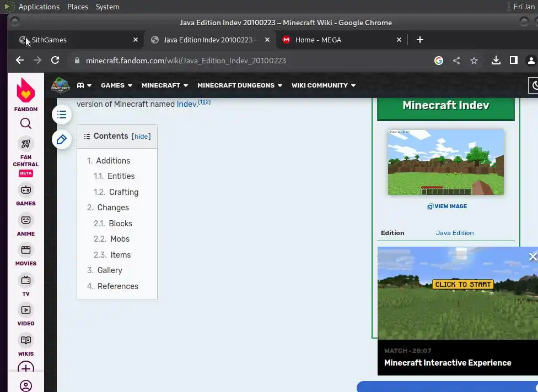Click reference footnote [1]

click(201, 102)
